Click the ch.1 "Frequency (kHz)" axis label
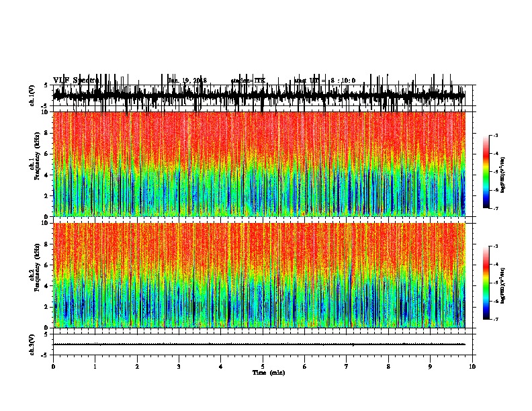This screenshot has width=532, height=411. pos(37,156)
